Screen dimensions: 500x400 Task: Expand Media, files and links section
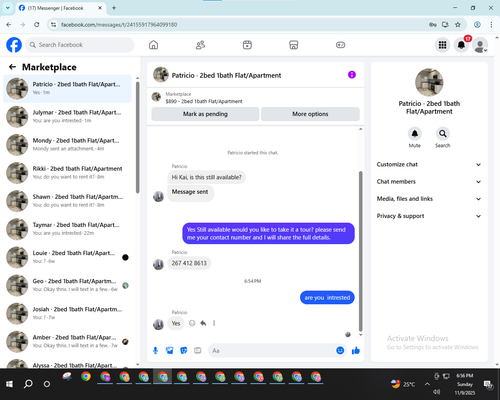click(x=429, y=199)
